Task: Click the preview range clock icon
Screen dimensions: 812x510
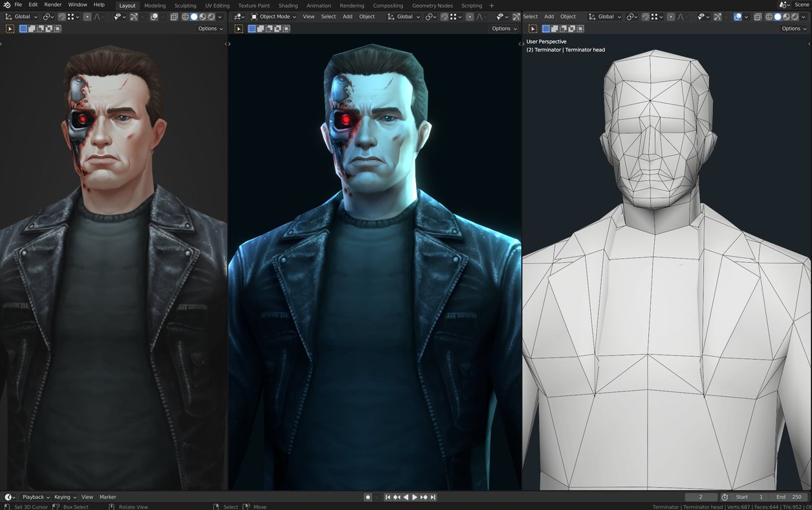Action: point(725,497)
